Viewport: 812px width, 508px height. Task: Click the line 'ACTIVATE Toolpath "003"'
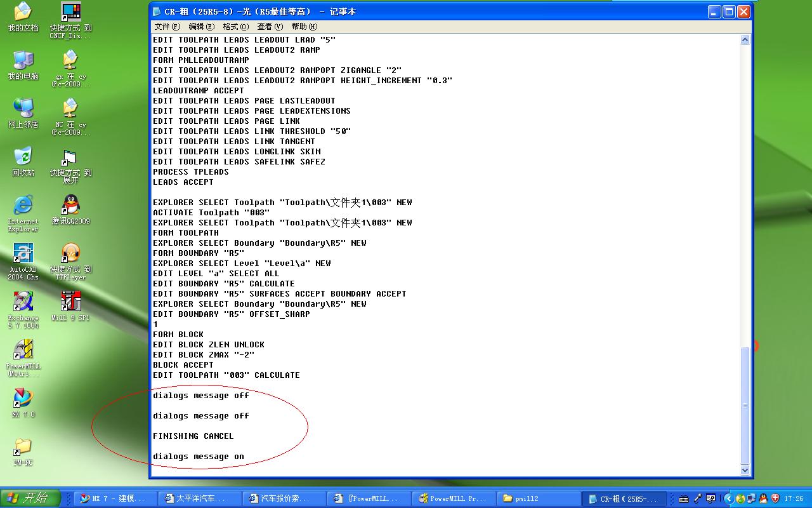tap(211, 213)
